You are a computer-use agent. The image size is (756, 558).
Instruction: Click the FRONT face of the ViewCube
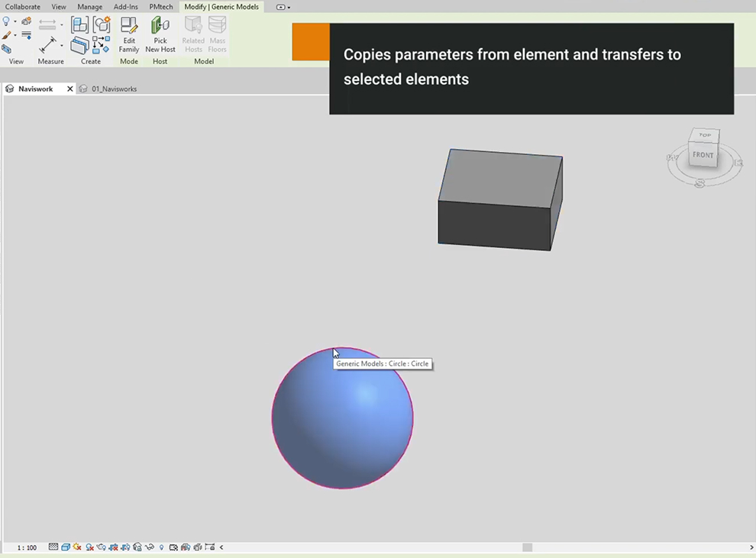703,155
